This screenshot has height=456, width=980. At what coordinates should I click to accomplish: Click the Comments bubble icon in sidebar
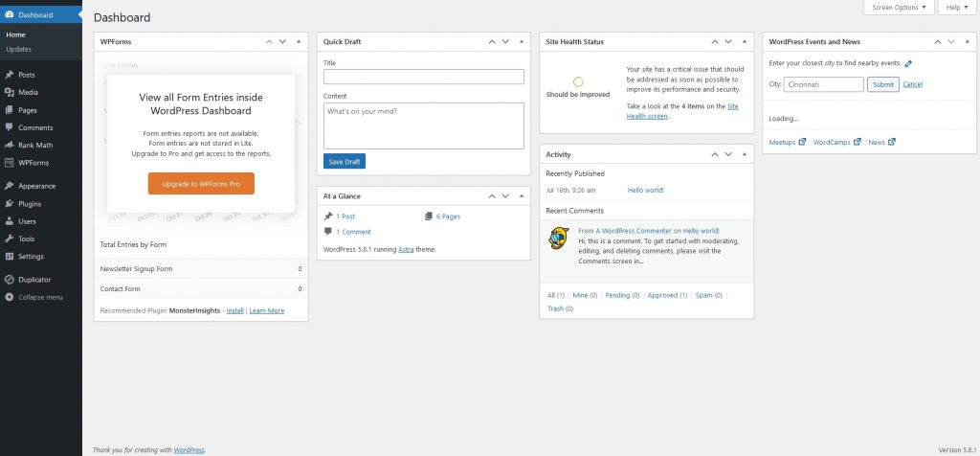pos(10,127)
